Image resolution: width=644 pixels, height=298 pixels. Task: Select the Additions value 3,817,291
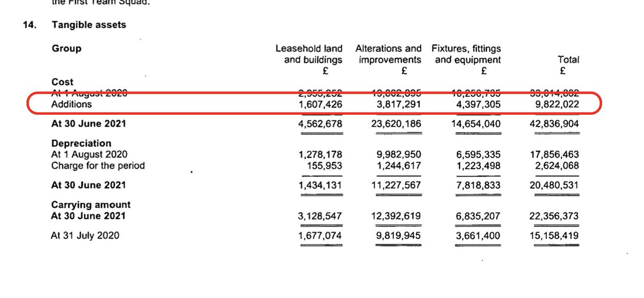click(x=399, y=105)
